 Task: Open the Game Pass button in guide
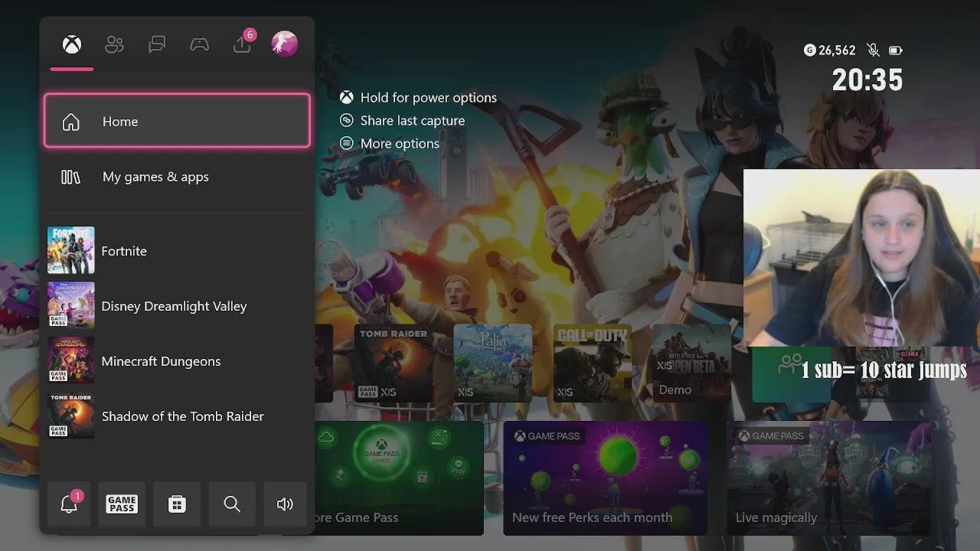pos(122,504)
